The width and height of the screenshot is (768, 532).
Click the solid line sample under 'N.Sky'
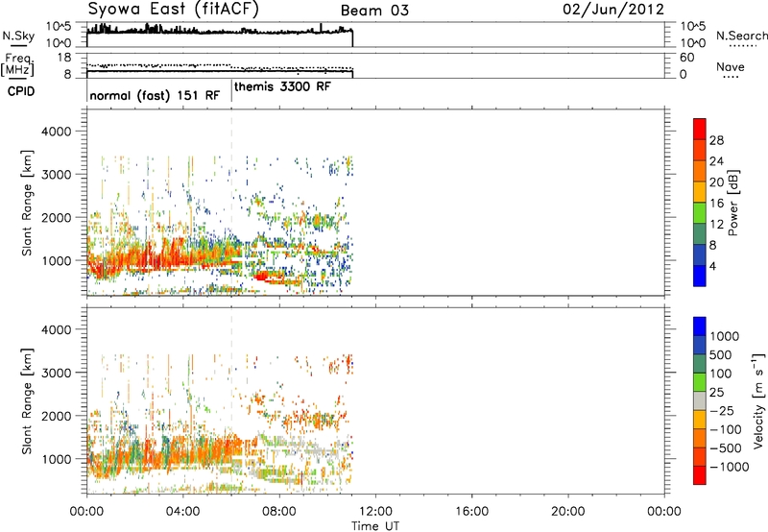pos(18,45)
